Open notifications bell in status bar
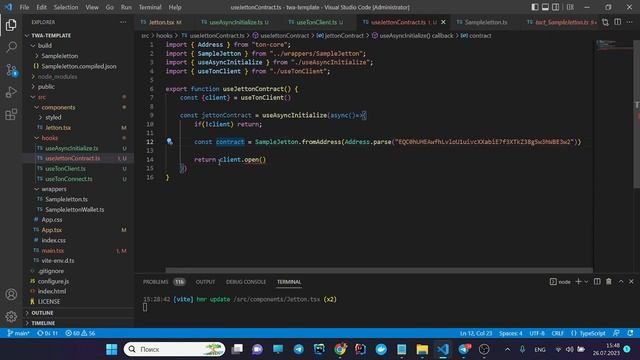Screen dimensions: 640x360 coord(630,333)
